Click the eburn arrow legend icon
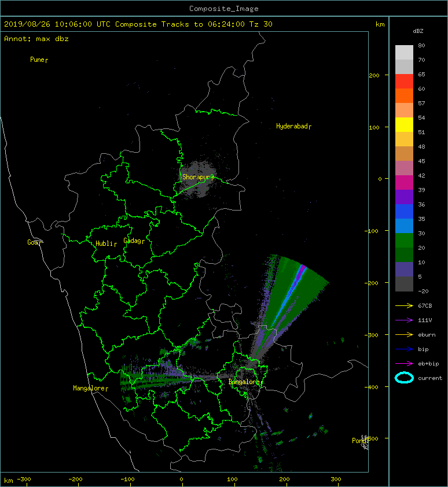 404,335
